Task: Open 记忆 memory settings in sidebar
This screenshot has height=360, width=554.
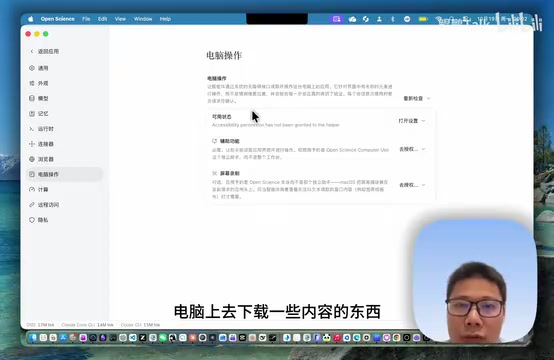Action: pyautogui.click(x=39, y=114)
